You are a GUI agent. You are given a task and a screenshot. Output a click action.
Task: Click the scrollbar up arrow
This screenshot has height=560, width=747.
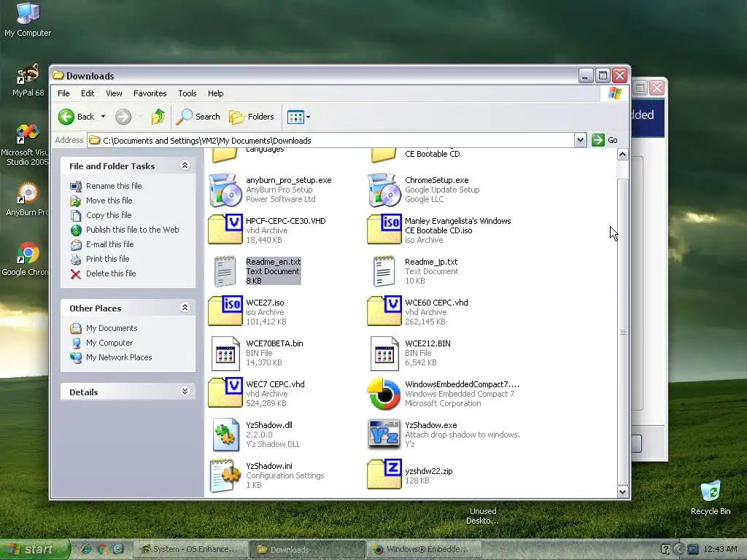click(622, 155)
